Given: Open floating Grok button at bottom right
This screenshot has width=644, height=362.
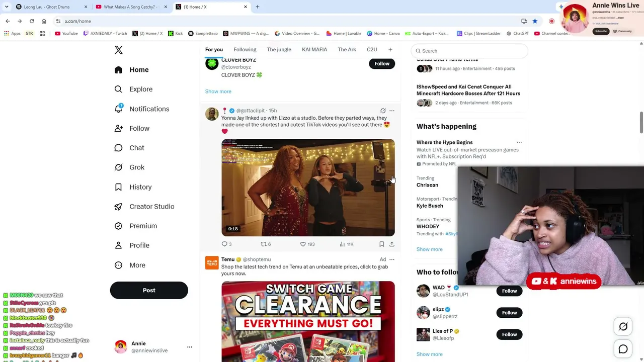Looking at the screenshot, I should click(623, 327).
